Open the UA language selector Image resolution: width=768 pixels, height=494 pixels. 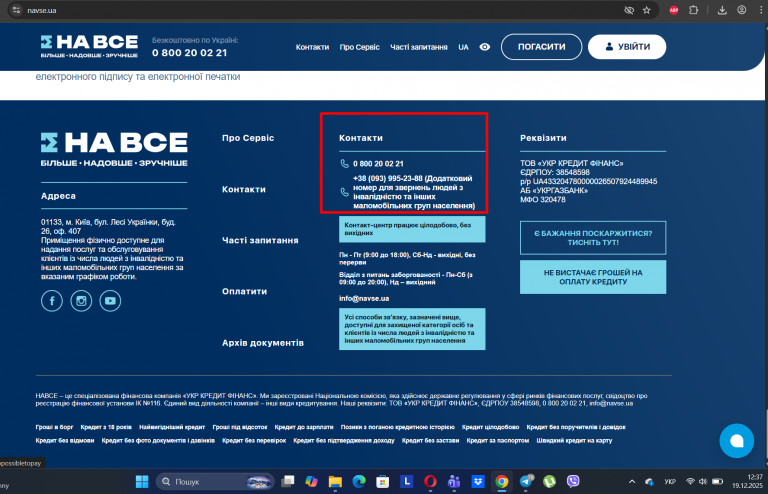point(463,47)
